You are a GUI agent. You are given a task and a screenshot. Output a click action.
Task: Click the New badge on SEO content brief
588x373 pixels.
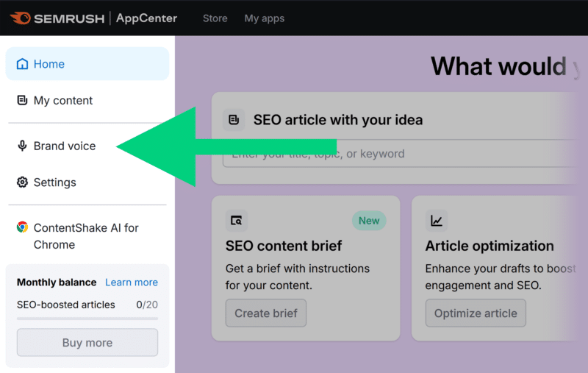pos(369,220)
